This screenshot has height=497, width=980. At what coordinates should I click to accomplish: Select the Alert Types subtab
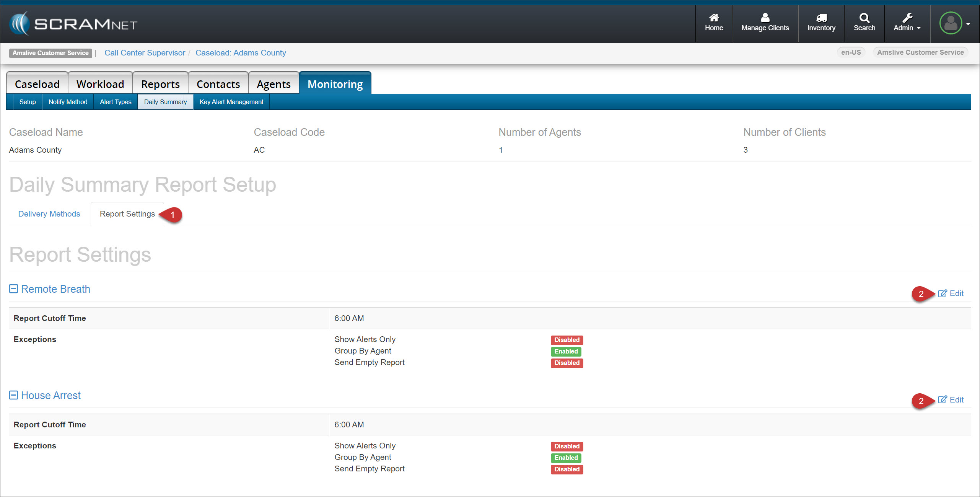pos(116,102)
